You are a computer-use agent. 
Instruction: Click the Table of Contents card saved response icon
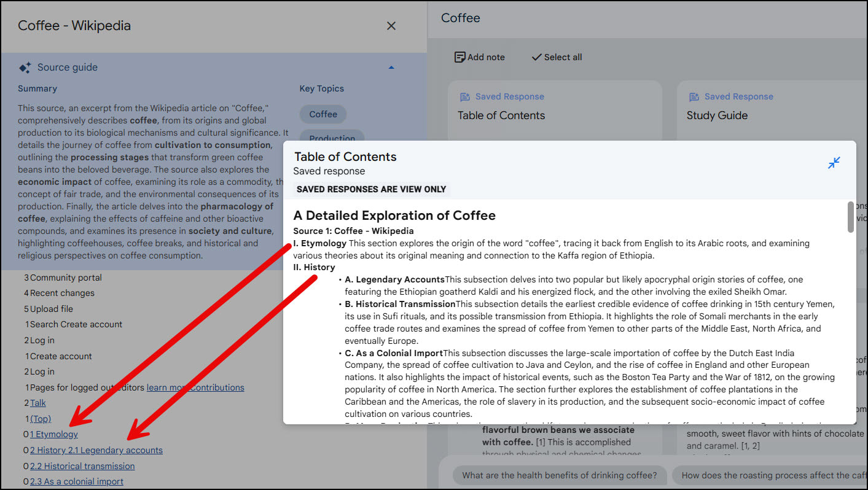tap(465, 97)
